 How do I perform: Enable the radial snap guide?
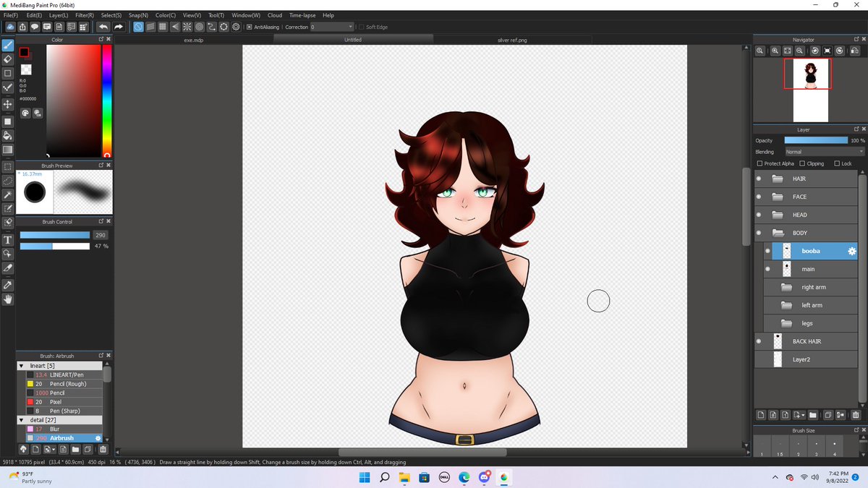187,27
